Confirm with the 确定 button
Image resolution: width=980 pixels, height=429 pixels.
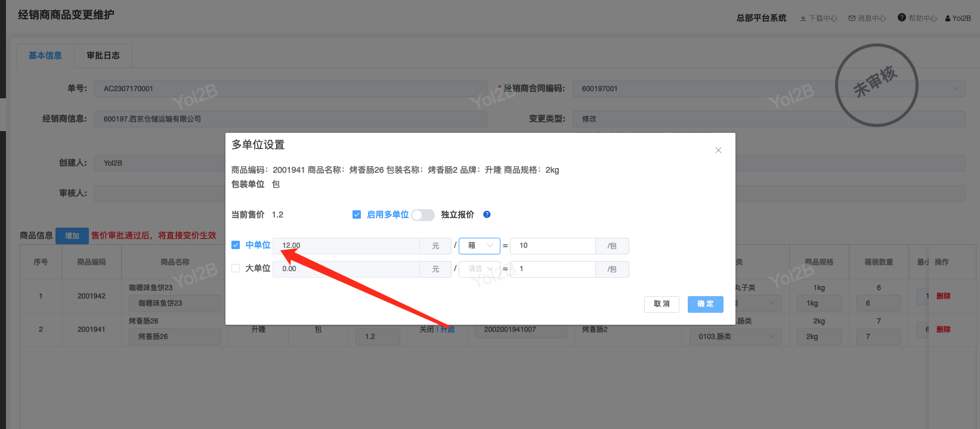point(705,304)
